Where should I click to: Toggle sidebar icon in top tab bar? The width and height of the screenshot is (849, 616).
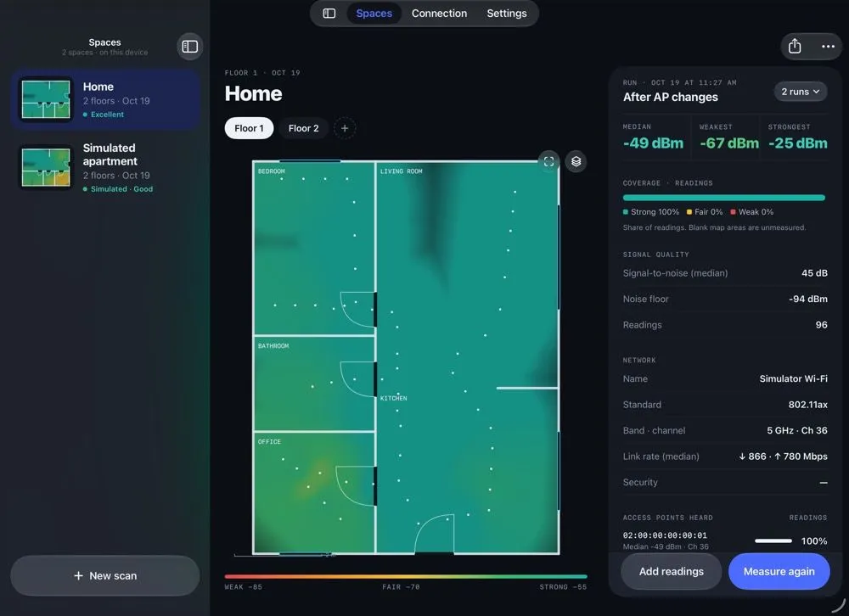[x=329, y=14]
